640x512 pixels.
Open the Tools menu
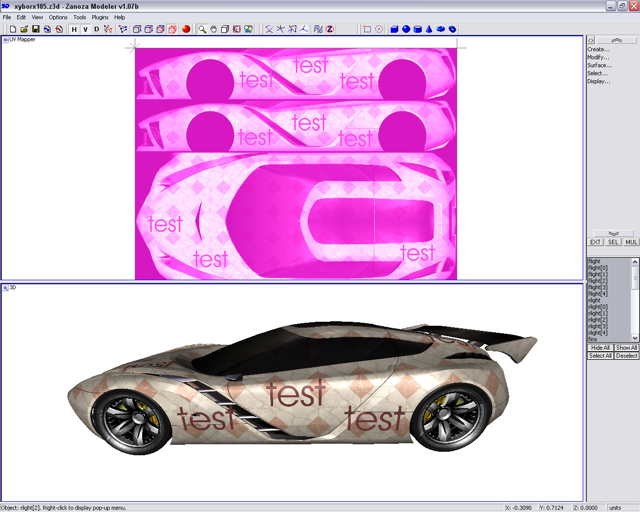[x=80, y=17]
